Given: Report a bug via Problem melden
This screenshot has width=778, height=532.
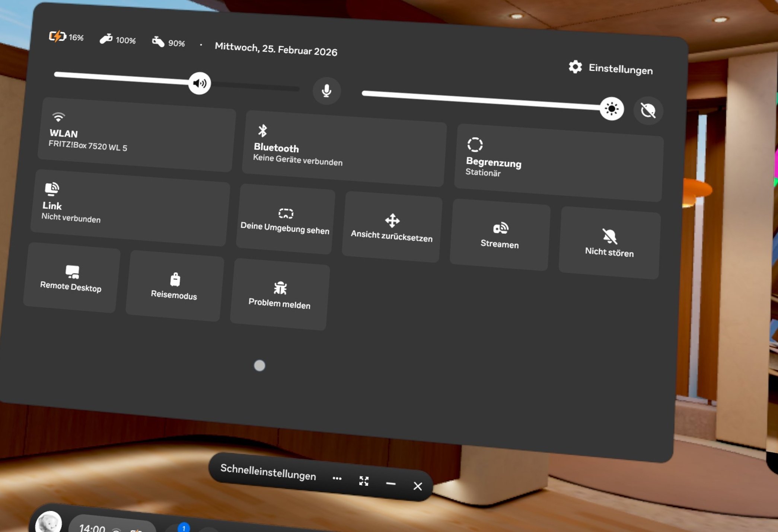Looking at the screenshot, I should [280, 295].
